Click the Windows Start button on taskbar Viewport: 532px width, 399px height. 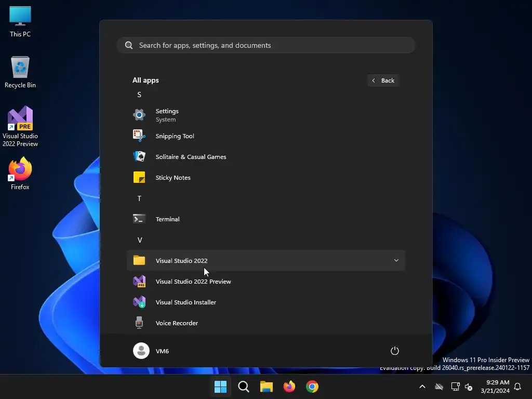point(220,387)
